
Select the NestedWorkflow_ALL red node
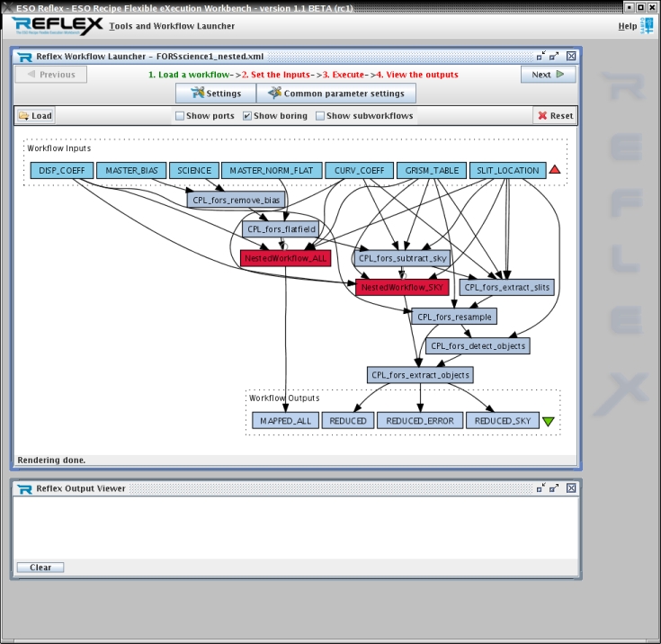click(x=286, y=258)
